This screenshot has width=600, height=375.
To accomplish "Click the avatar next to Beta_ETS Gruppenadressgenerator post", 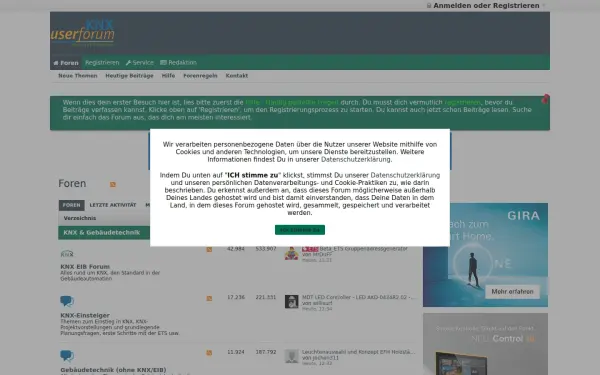I will point(292,253).
